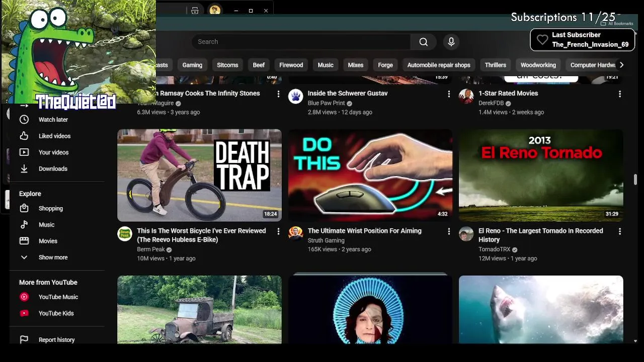Select Automobile repair shops chip
The width and height of the screenshot is (644, 362).
(x=439, y=65)
